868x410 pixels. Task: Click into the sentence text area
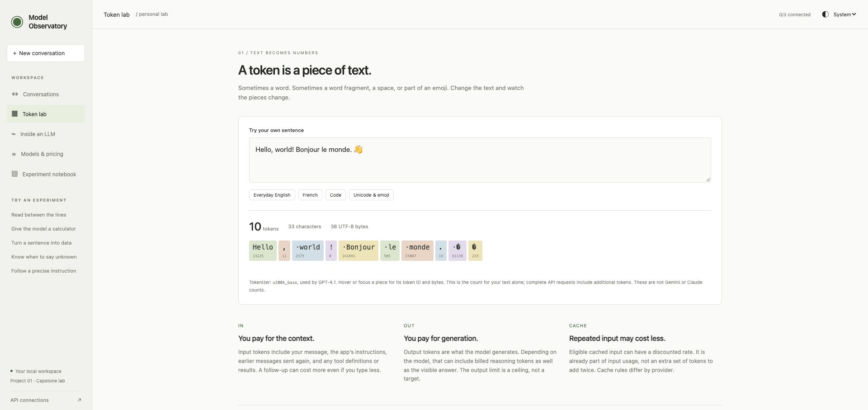pyautogui.click(x=480, y=160)
